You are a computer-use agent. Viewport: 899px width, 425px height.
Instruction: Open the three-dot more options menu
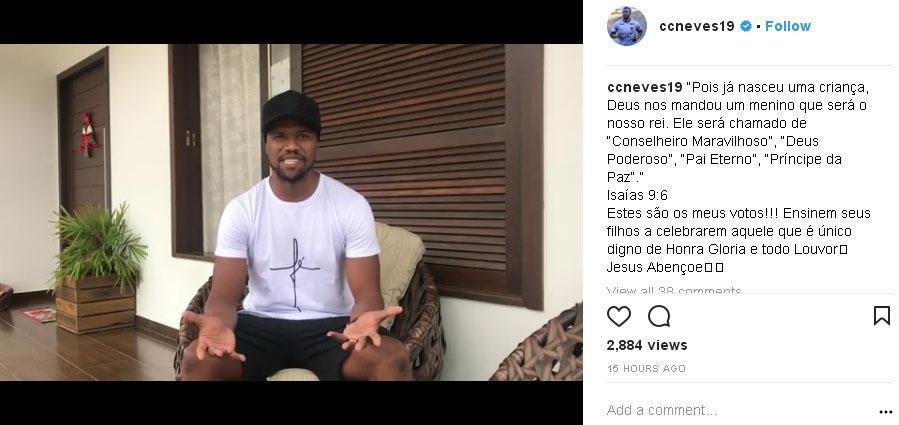coord(885,412)
